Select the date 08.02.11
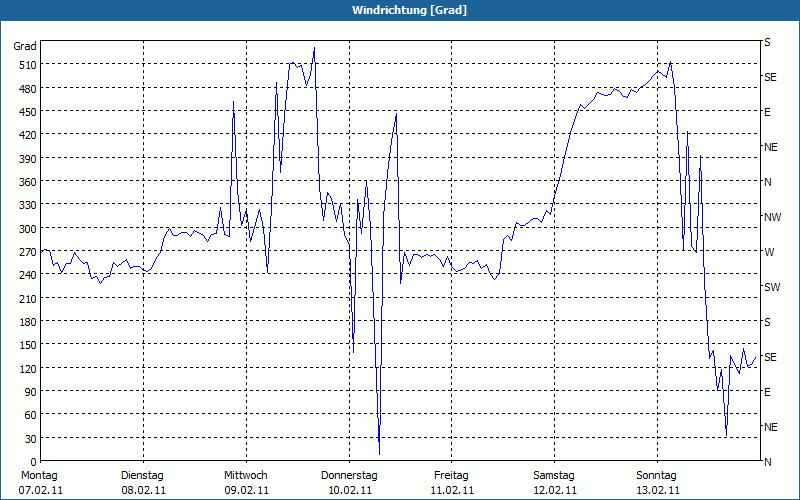Screen dimensions: 800x500 tap(143, 491)
